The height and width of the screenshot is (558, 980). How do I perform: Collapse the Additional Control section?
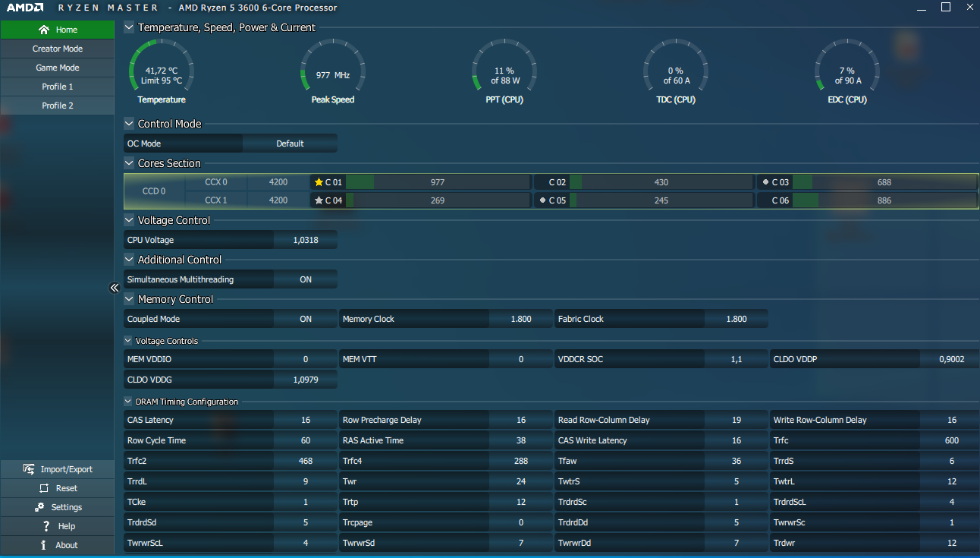click(x=129, y=260)
